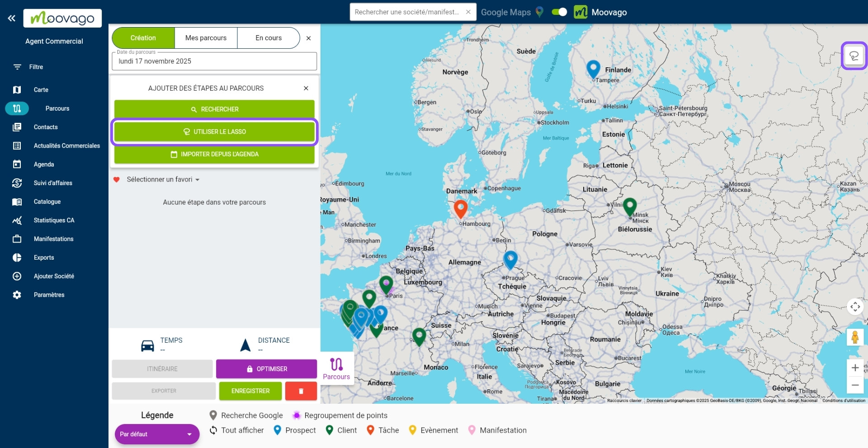
Task: Switch to the 'En cours' tab
Action: [x=269, y=38]
